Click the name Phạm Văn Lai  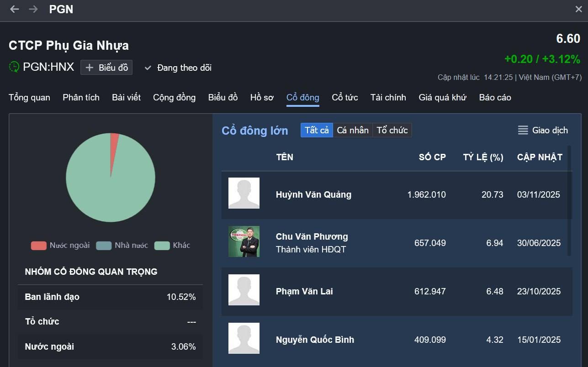pos(304,291)
